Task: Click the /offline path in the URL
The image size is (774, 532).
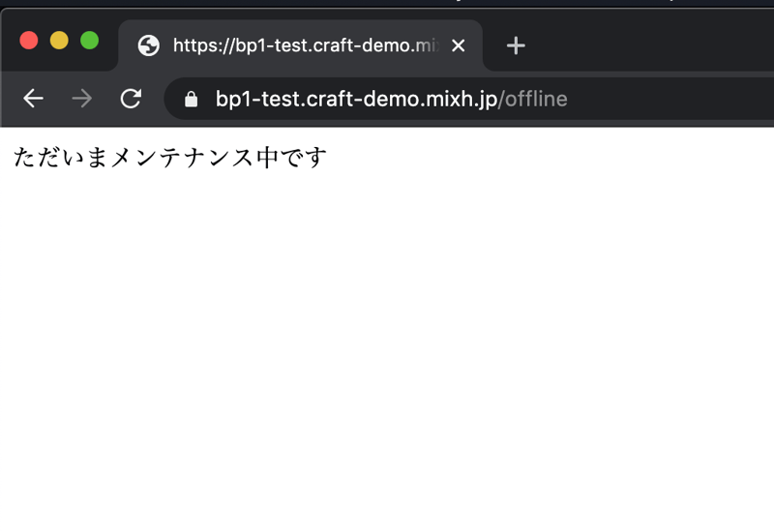Action: click(533, 99)
